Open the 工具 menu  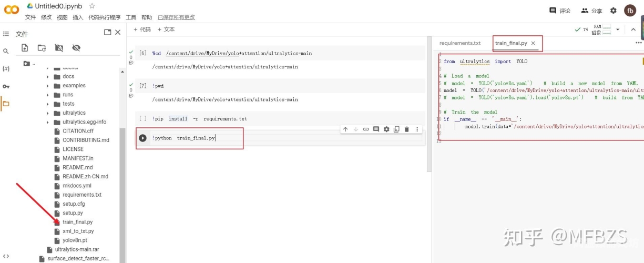pos(131,17)
